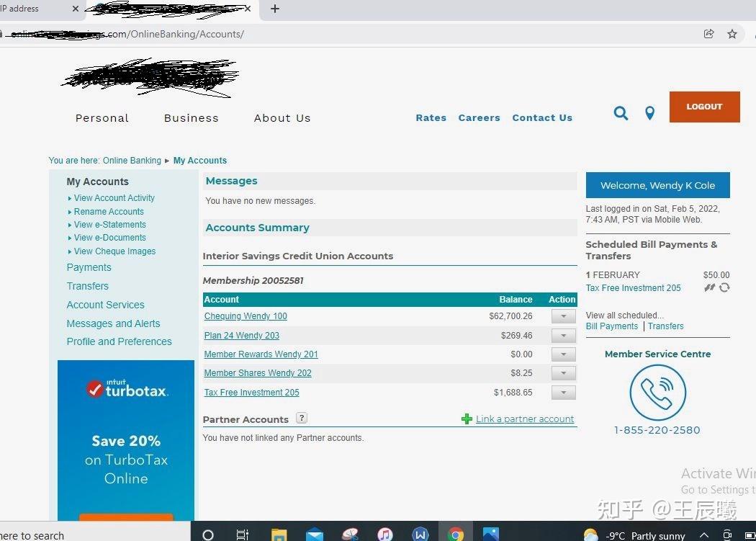The height and width of the screenshot is (541, 756).
Task: Click Rename Accounts in sidebar
Action: 109,211
